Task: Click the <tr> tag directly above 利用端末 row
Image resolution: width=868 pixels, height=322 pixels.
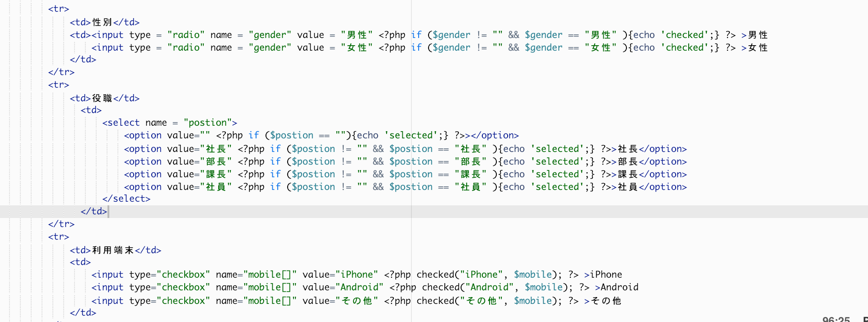Action: (x=59, y=237)
